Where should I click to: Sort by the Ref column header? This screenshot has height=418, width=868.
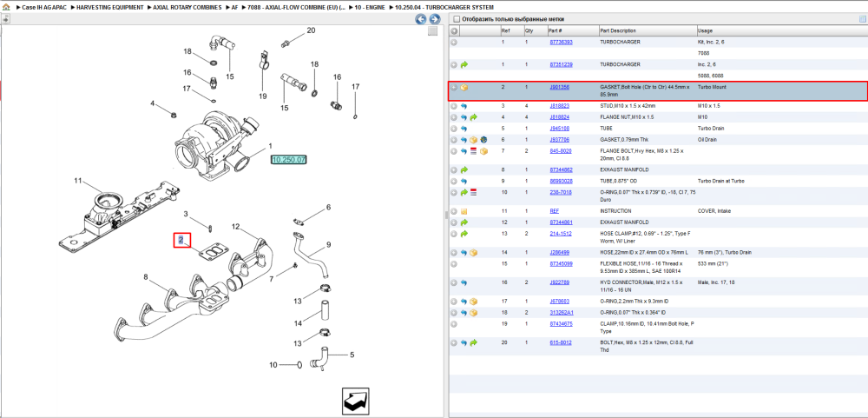pos(505,31)
